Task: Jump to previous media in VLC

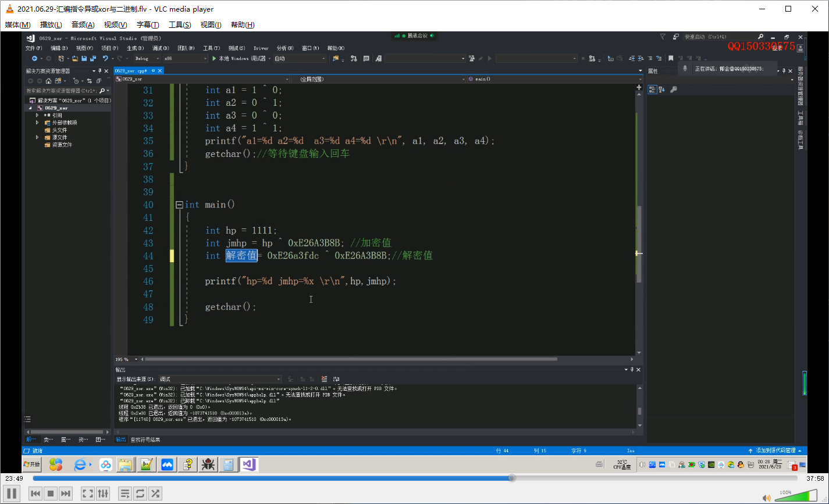Action: 35,494
